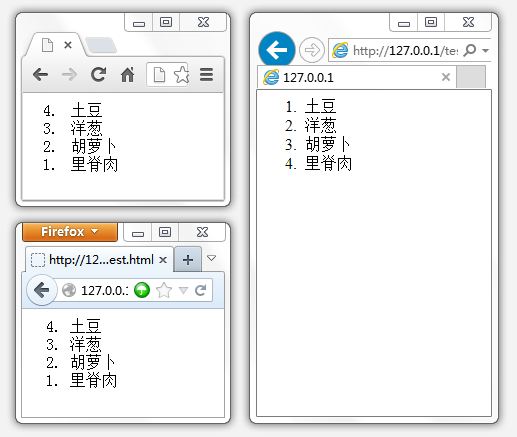The height and width of the screenshot is (437, 517).
Task: Expand Firefox's list all tabs arrow
Action: coord(211,258)
